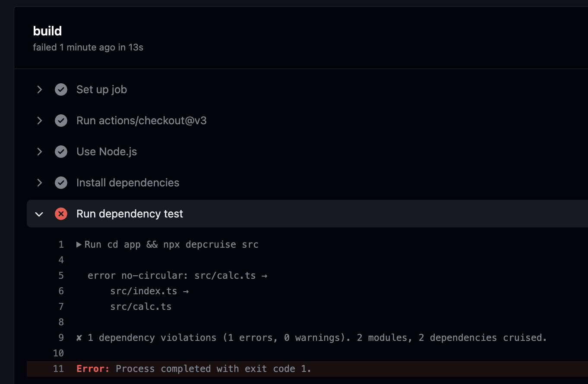Image resolution: width=588 pixels, height=384 pixels.
Task: Click the disclosure triangle before the depcruise command
Action: [x=79, y=244]
